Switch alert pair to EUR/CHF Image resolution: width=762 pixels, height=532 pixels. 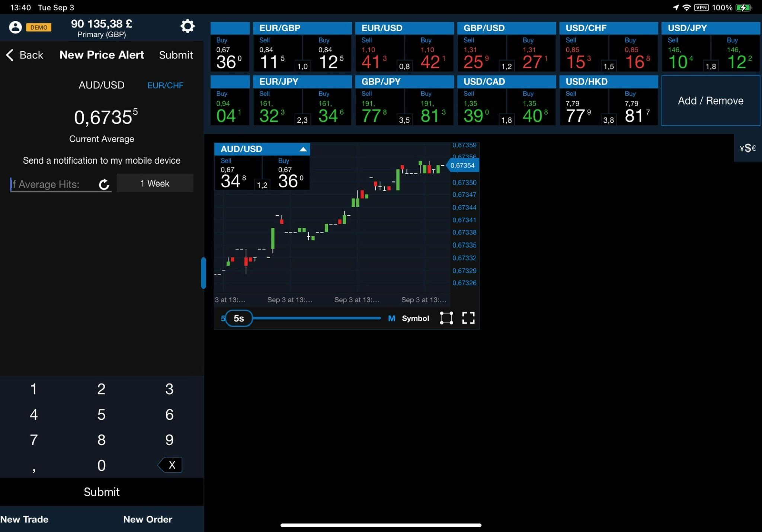[165, 86]
